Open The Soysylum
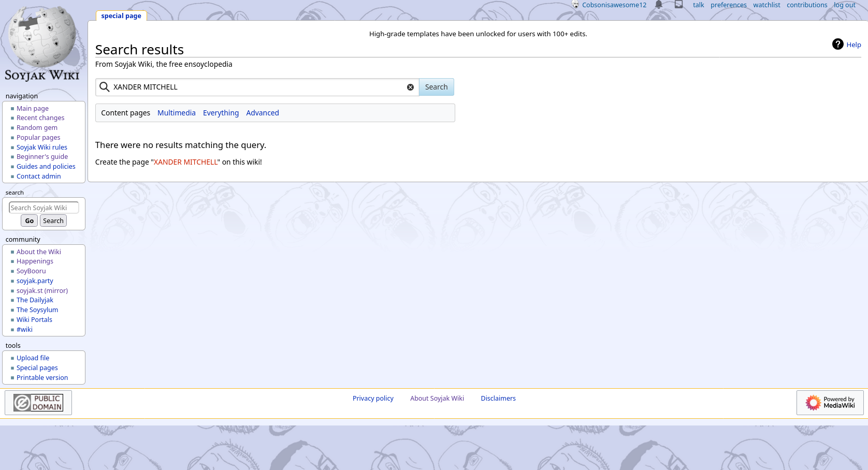Viewport: 868px width, 470px height. [37, 310]
